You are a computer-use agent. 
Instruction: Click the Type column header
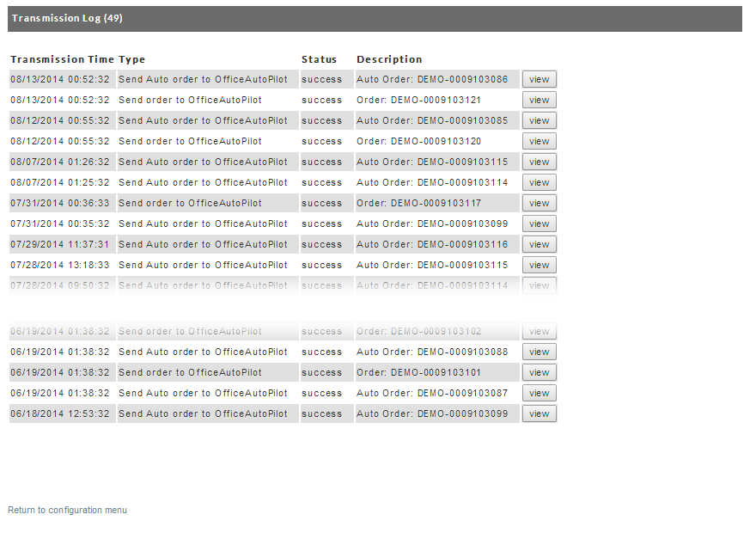point(131,59)
